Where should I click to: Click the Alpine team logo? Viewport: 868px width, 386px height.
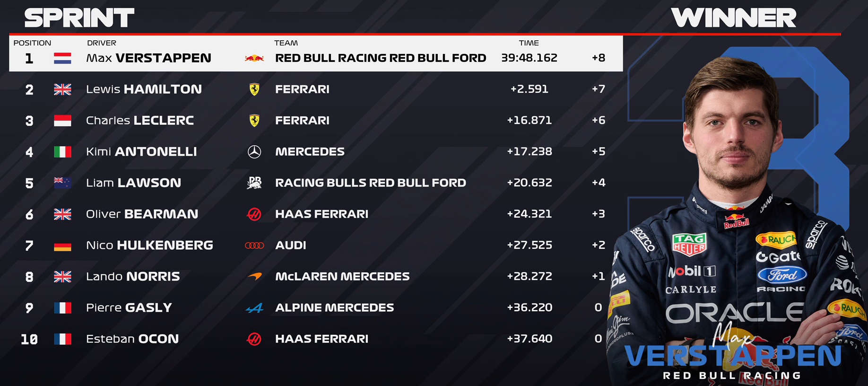pos(255,308)
